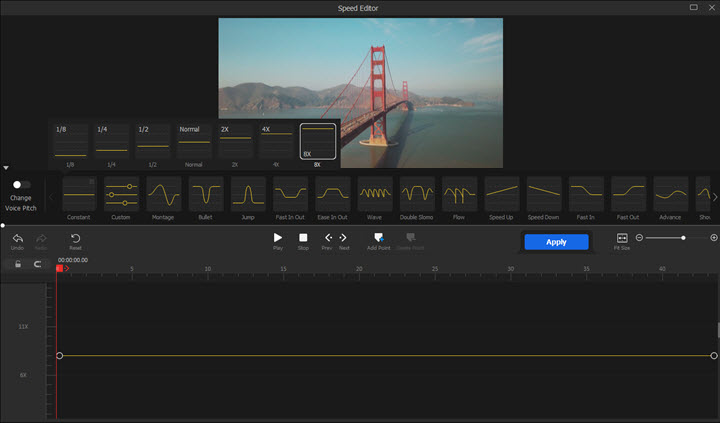The width and height of the screenshot is (720, 423).
Task: Collapse the presets panel with the triangle
Action: point(6,168)
